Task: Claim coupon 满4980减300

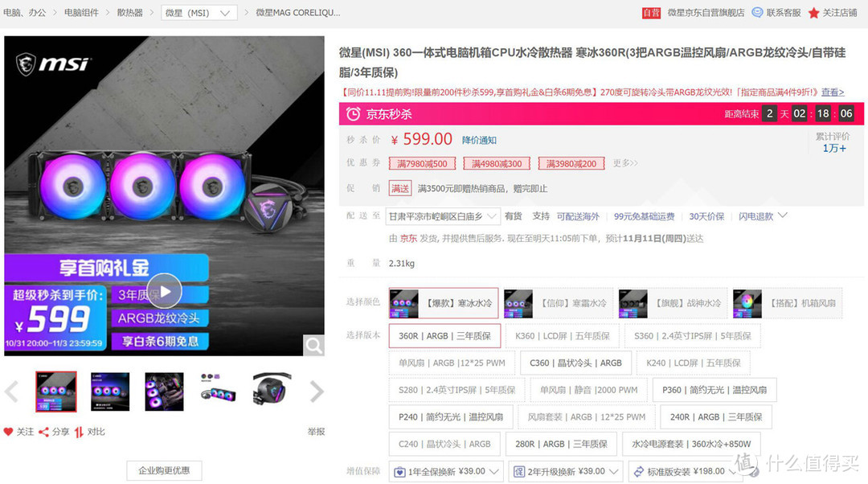Action: coord(497,163)
